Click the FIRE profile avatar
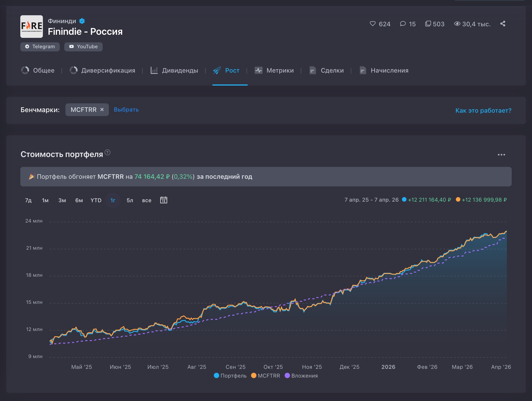The image size is (532, 401). click(32, 27)
